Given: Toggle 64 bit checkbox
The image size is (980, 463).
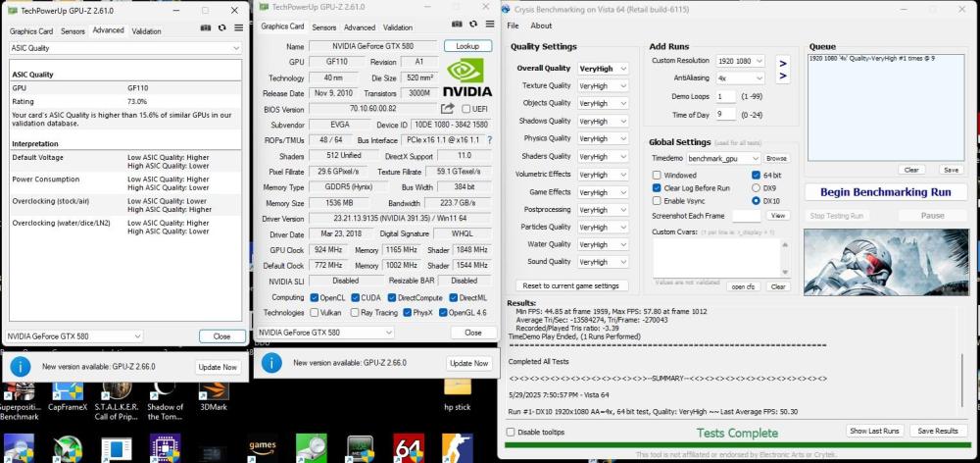Looking at the screenshot, I should pyautogui.click(x=756, y=176).
